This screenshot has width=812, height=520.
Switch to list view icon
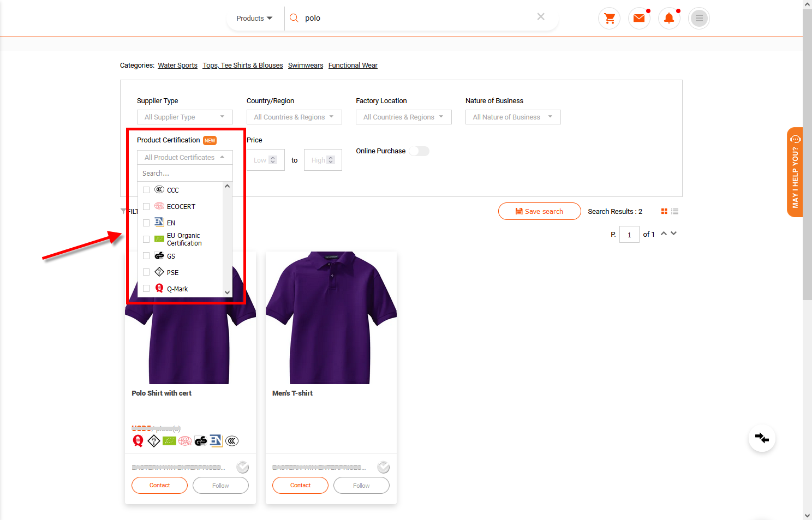coord(675,211)
